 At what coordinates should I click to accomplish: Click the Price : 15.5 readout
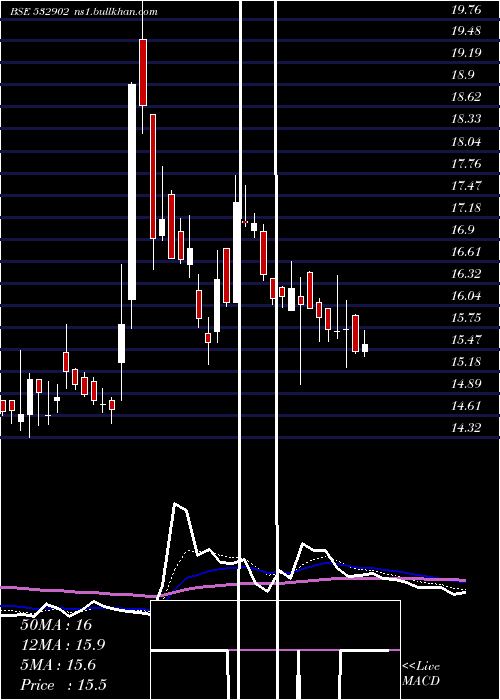[x=63, y=685]
